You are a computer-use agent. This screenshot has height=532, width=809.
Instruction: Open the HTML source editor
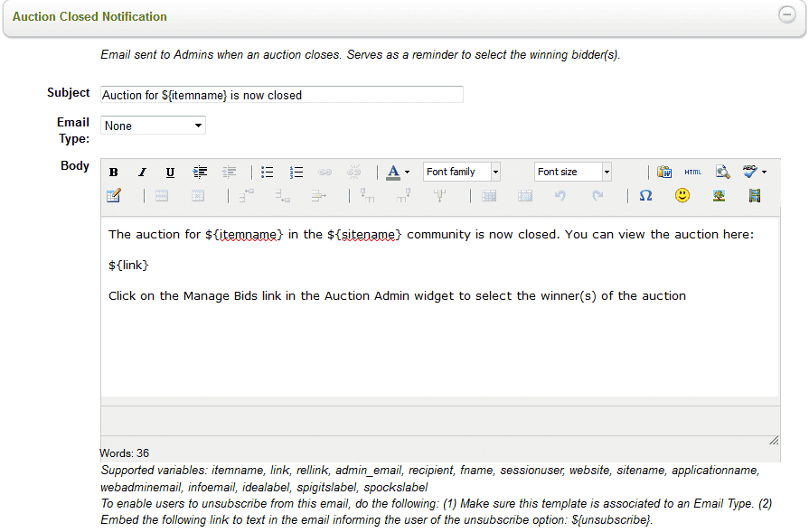pos(692,173)
